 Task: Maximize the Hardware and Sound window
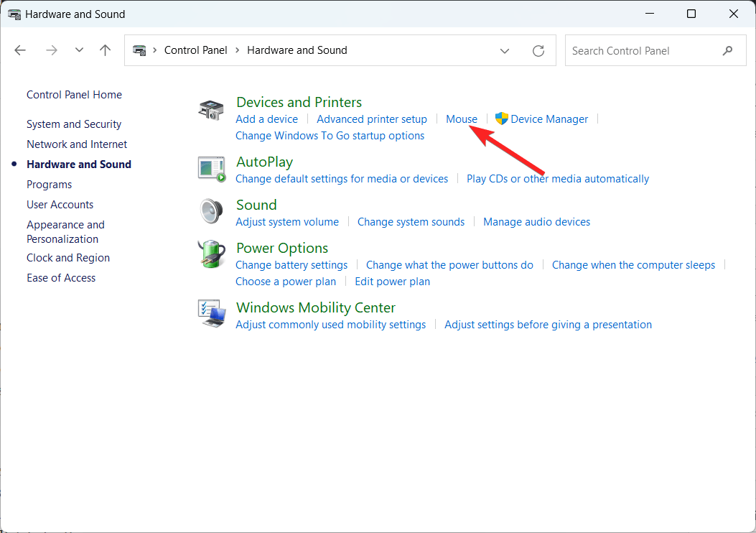tap(691, 14)
